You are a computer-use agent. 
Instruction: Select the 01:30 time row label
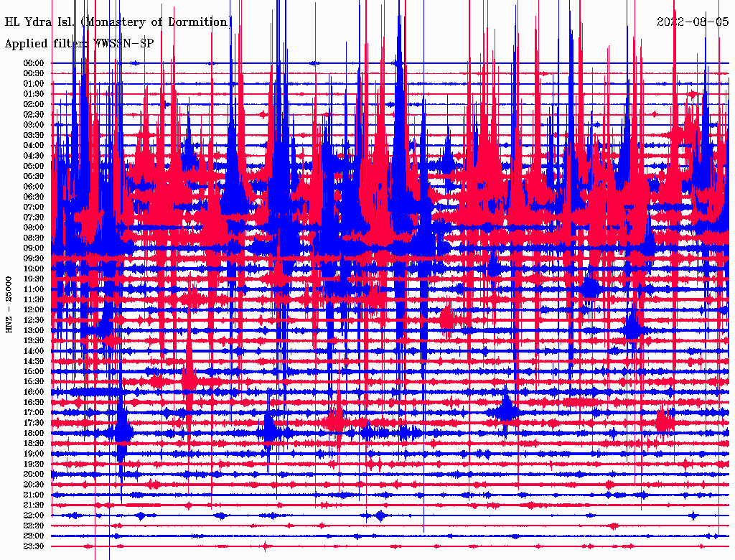click(x=34, y=94)
